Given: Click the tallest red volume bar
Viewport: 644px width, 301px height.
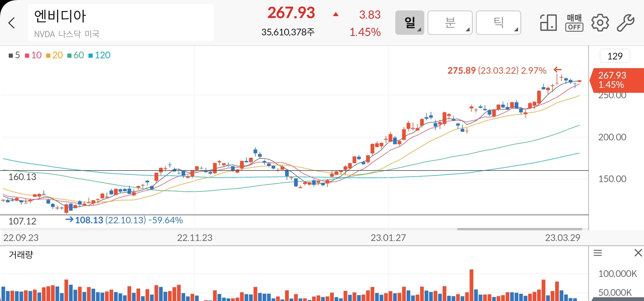Looking at the screenshot, I should pos(471,285).
